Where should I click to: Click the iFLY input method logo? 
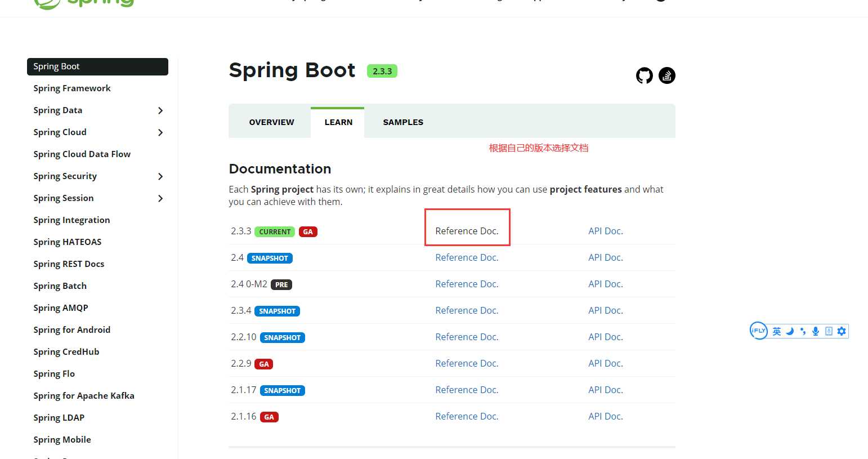pyautogui.click(x=759, y=331)
